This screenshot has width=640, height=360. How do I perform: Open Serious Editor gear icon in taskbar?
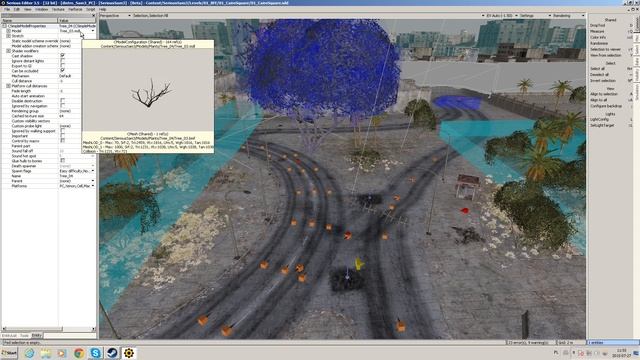coord(129,353)
